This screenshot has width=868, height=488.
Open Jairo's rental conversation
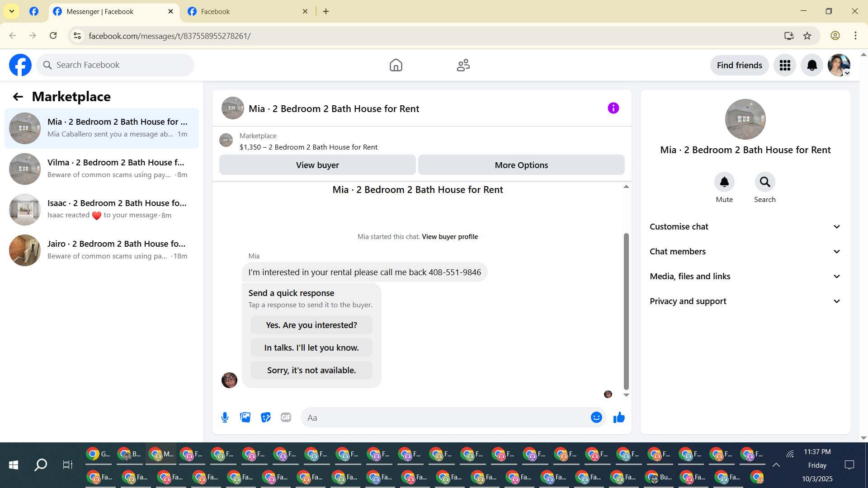[102, 250]
